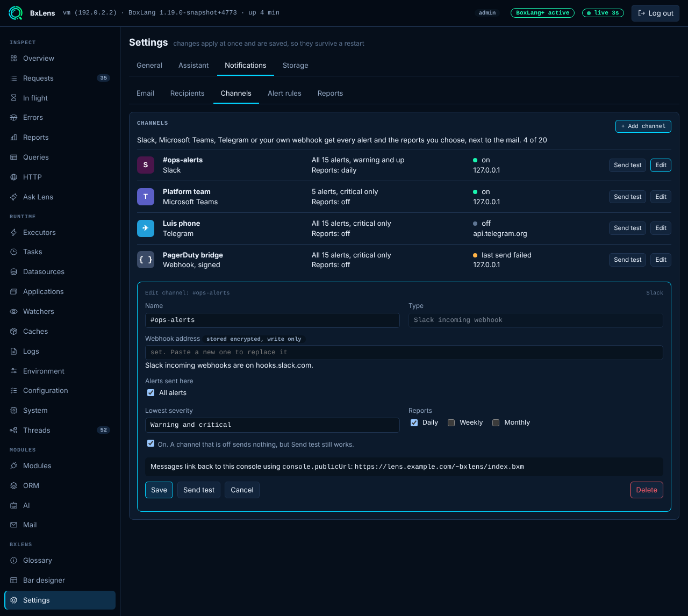Viewport: 688px width, 616px height.
Task: Uncheck the All alerts checkbox
Action: click(151, 393)
